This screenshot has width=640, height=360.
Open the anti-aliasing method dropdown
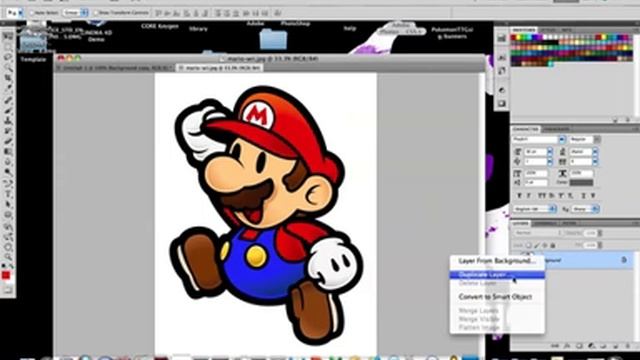click(585, 209)
